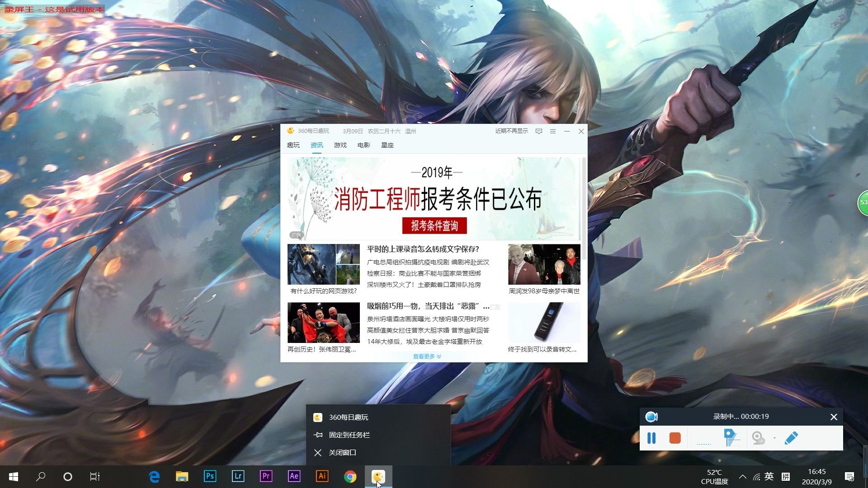Launch Photoshop from taskbar
The height and width of the screenshot is (488, 868).
tap(210, 477)
